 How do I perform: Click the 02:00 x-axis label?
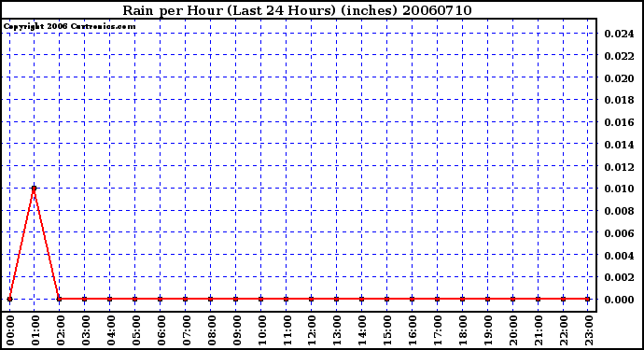pos(61,330)
